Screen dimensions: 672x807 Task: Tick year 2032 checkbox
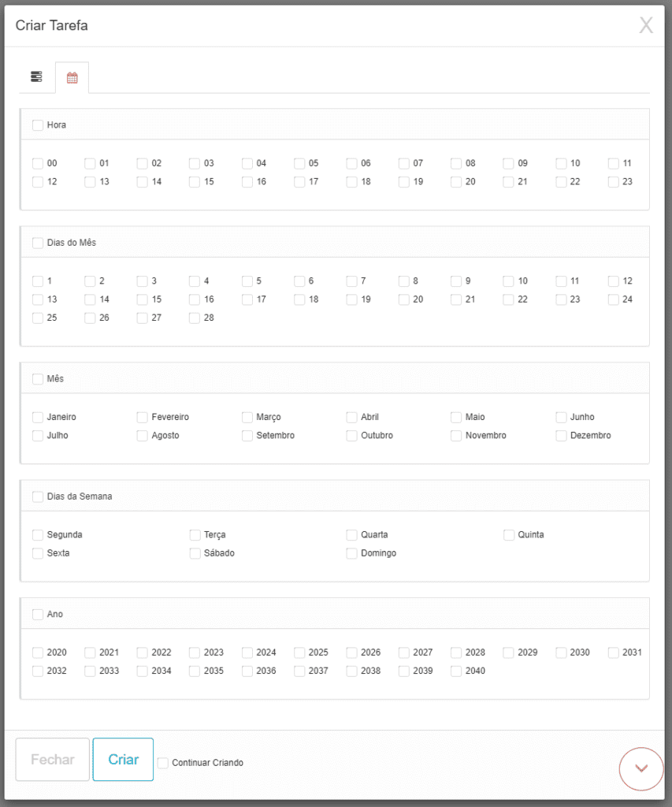click(x=38, y=671)
